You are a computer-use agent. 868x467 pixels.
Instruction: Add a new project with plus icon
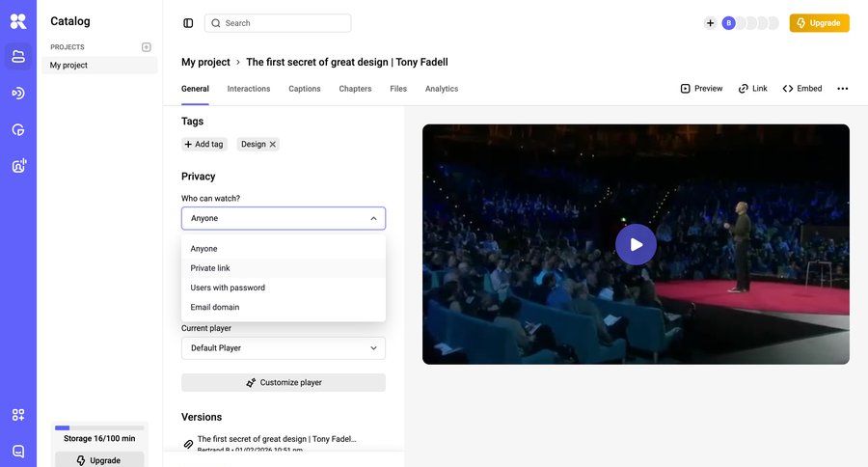(147, 47)
